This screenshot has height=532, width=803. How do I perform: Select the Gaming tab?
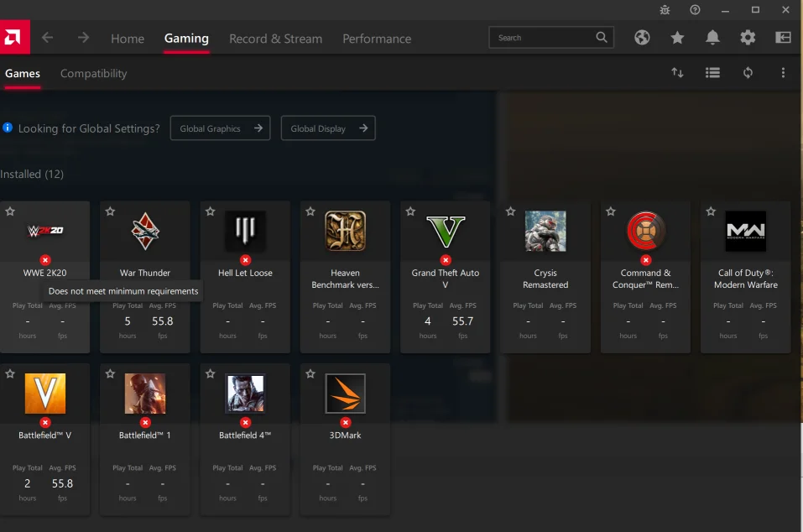point(186,39)
